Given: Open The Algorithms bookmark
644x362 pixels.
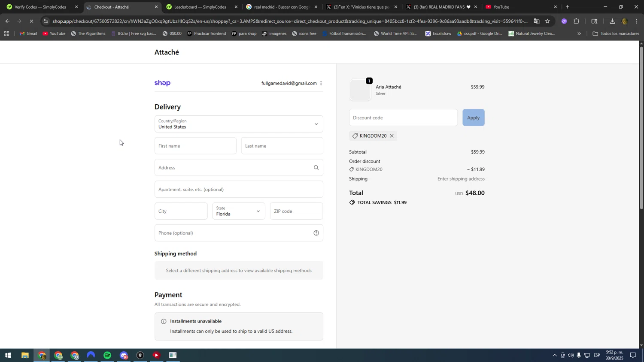Looking at the screenshot, I should tap(88, 33).
